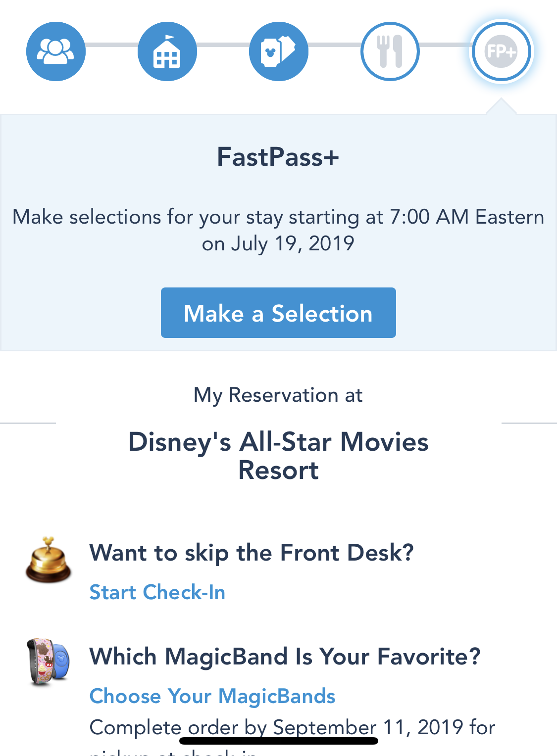The image size is (557, 756).
Task: Tap the My Reservation at label
Action: pyautogui.click(x=278, y=395)
